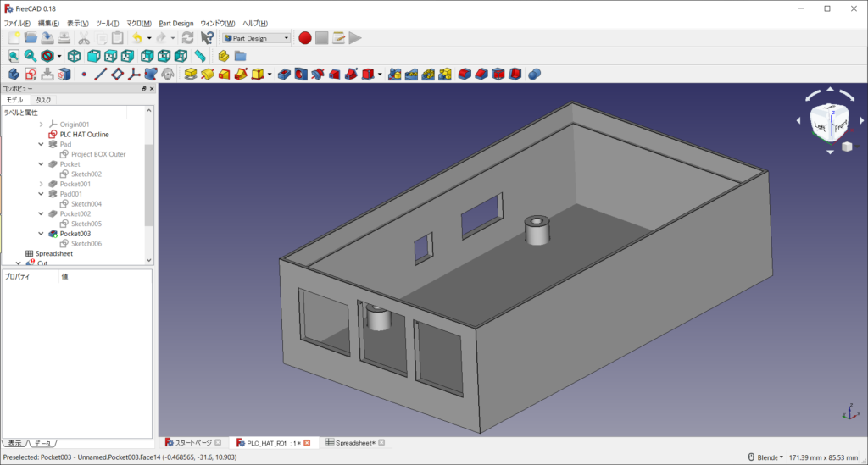The image size is (868, 465).
Task: Click the Blender navigation style button
Action: point(764,457)
